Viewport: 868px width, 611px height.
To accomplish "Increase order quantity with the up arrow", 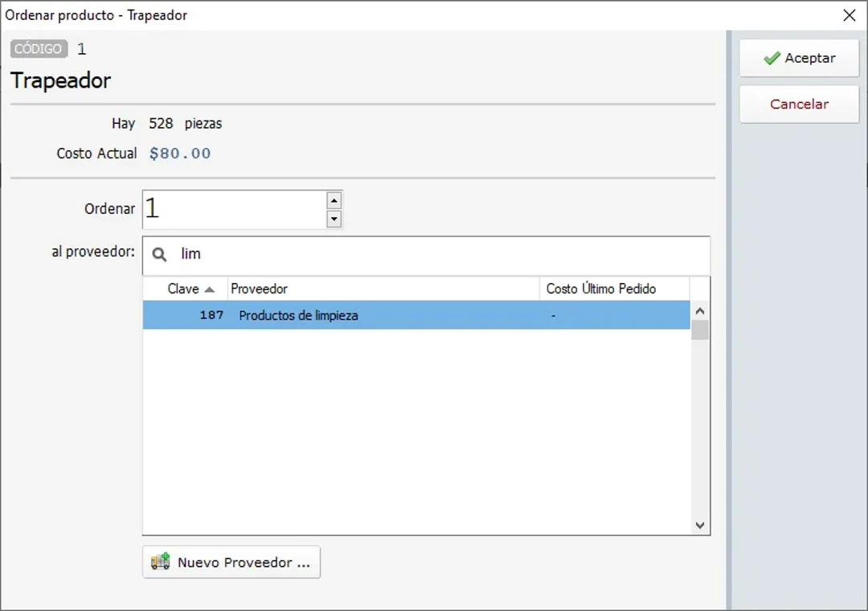I will 334,200.
